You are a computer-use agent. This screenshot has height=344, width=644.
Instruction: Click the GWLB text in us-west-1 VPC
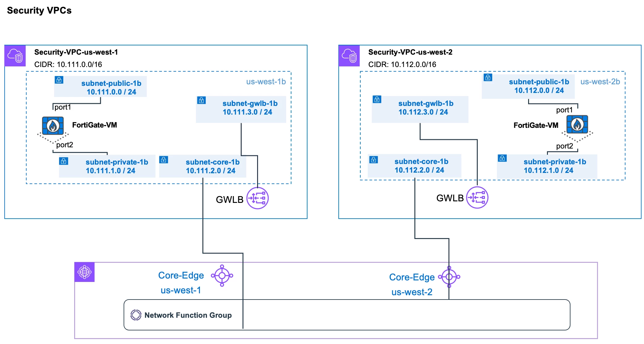coord(230,200)
